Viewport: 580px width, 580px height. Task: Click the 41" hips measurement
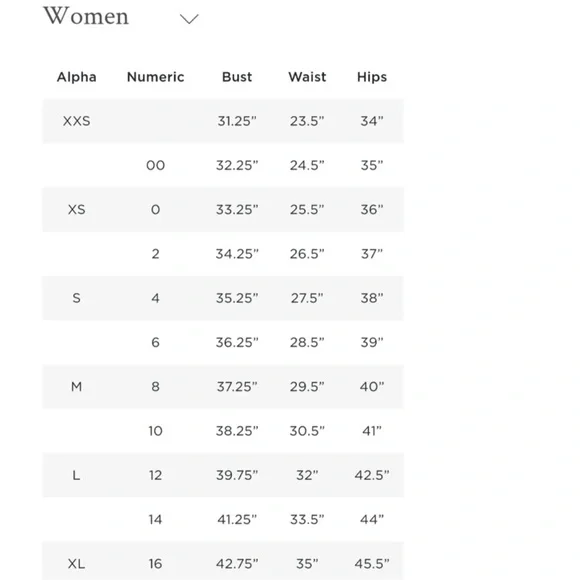[x=372, y=431]
